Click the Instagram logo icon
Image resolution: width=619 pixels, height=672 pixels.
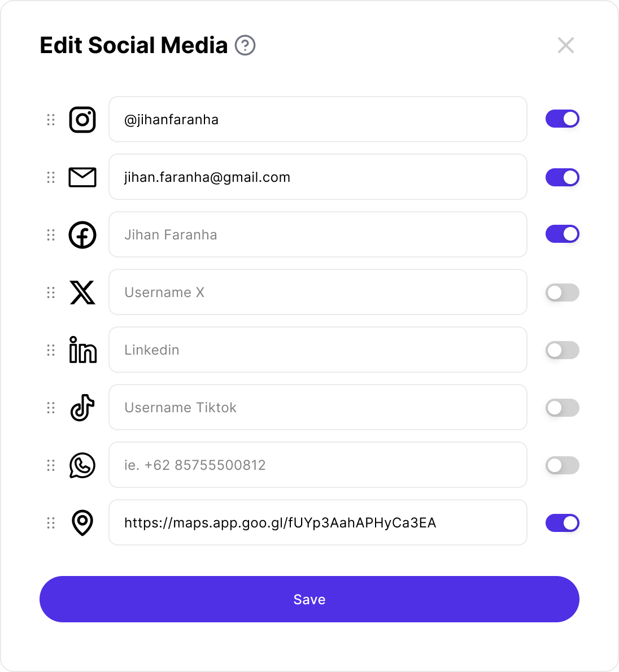(x=82, y=119)
